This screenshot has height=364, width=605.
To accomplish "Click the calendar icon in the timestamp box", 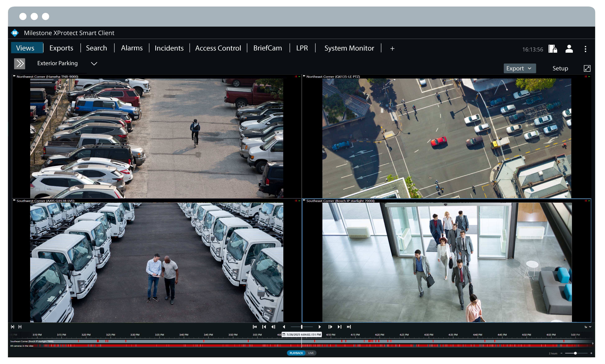I will click(x=284, y=335).
